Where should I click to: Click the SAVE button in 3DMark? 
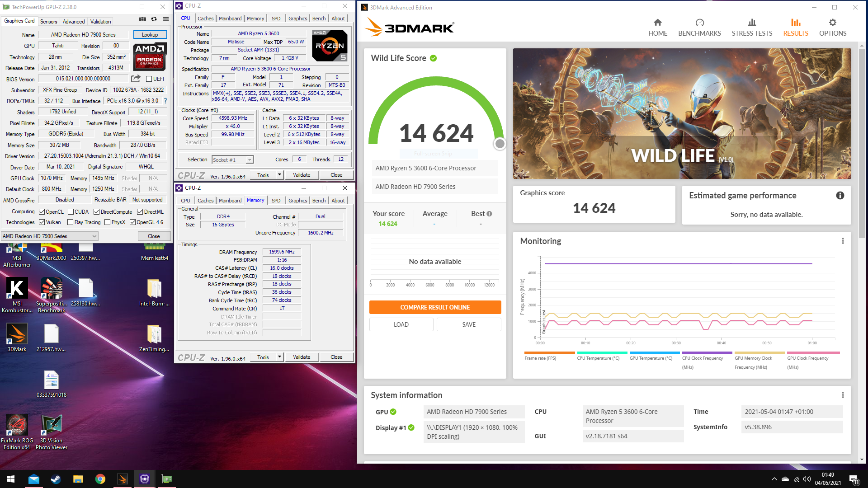(469, 324)
